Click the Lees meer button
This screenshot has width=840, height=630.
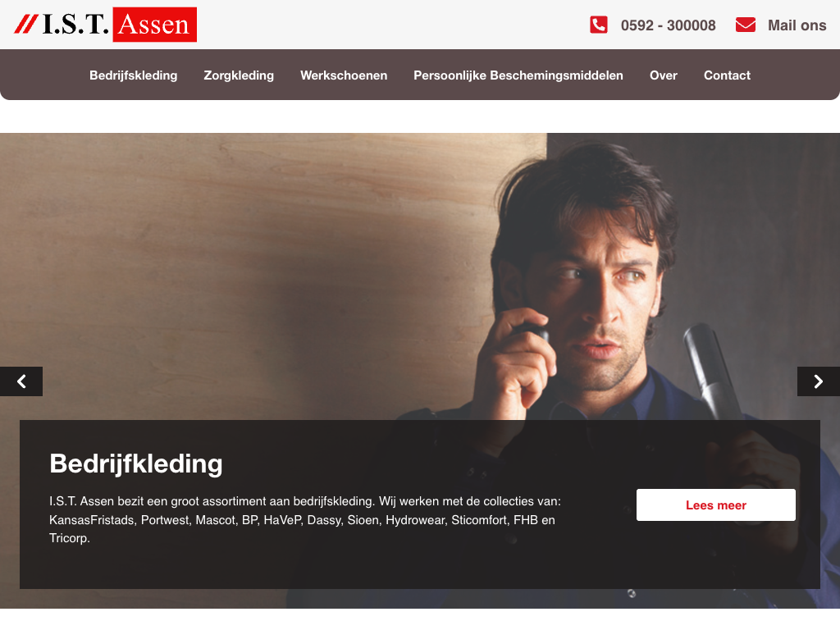(x=715, y=504)
